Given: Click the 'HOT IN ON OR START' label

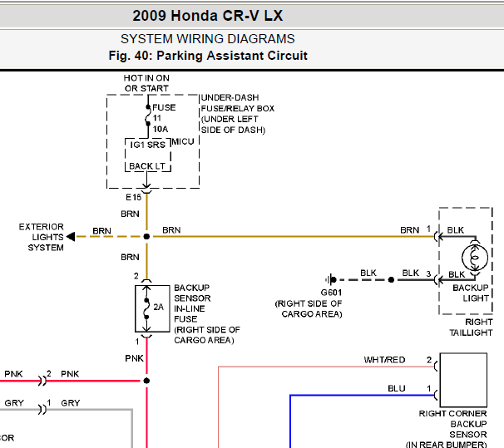Looking at the screenshot, I should click(146, 83).
